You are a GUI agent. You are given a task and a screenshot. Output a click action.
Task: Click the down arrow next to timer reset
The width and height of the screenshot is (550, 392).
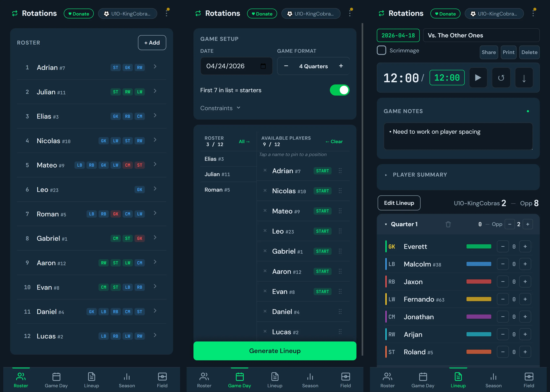point(524,78)
